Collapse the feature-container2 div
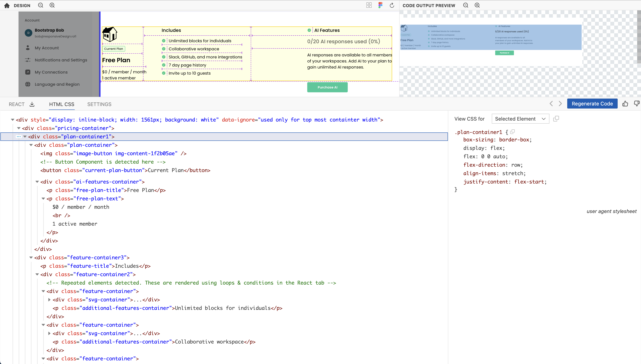The width and height of the screenshot is (641, 364). click(x=37, y=274)
